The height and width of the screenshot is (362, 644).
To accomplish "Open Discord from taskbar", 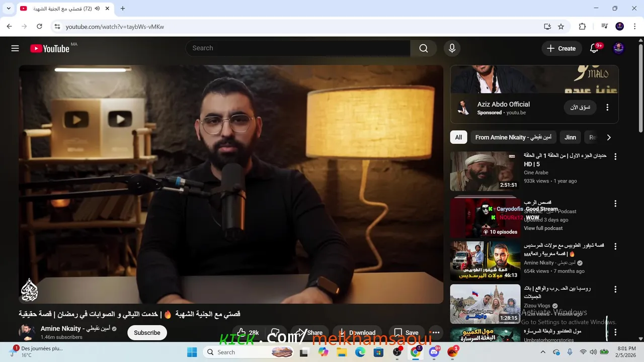I will [434, 352].
